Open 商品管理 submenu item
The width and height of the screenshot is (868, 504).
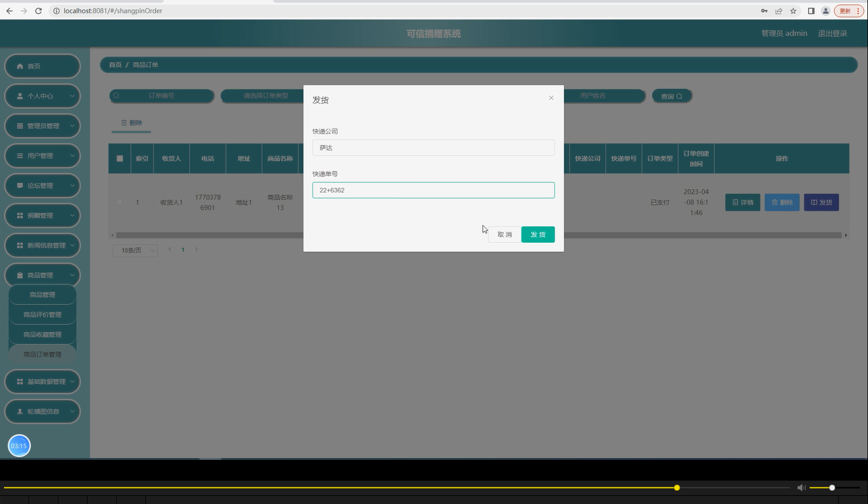coord(42,294)
